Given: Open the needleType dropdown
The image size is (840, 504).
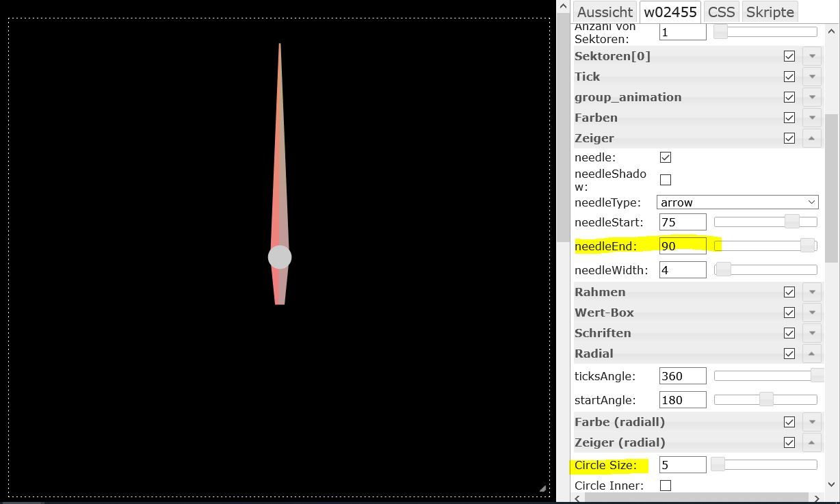Looking at the screenshot, I should [737, 202].
